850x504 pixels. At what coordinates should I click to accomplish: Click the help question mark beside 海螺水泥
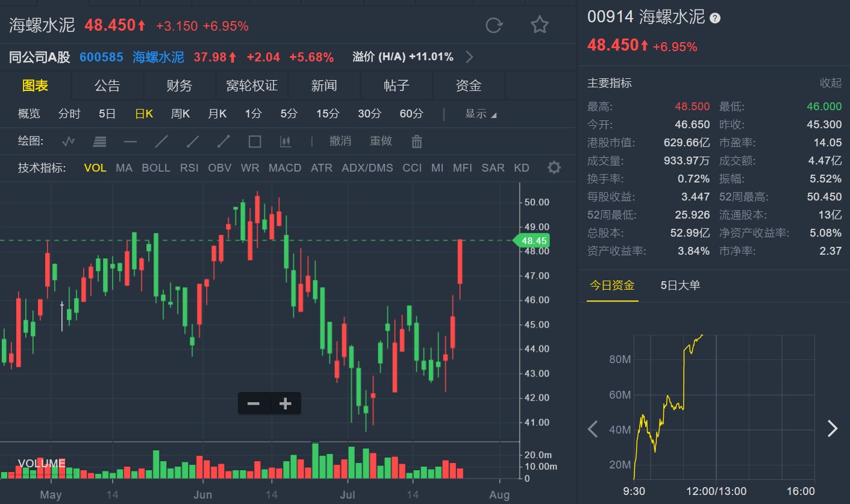pyautogui.click(x=715, y=18)
